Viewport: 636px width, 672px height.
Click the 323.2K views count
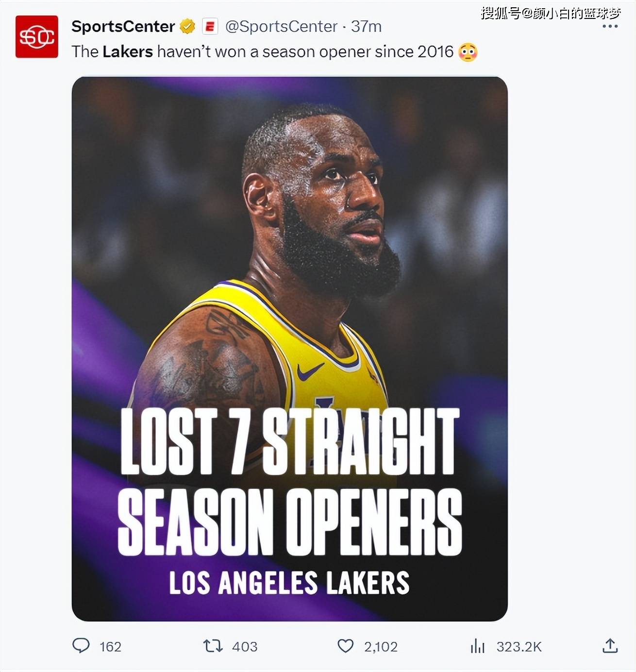coord(519,647)
